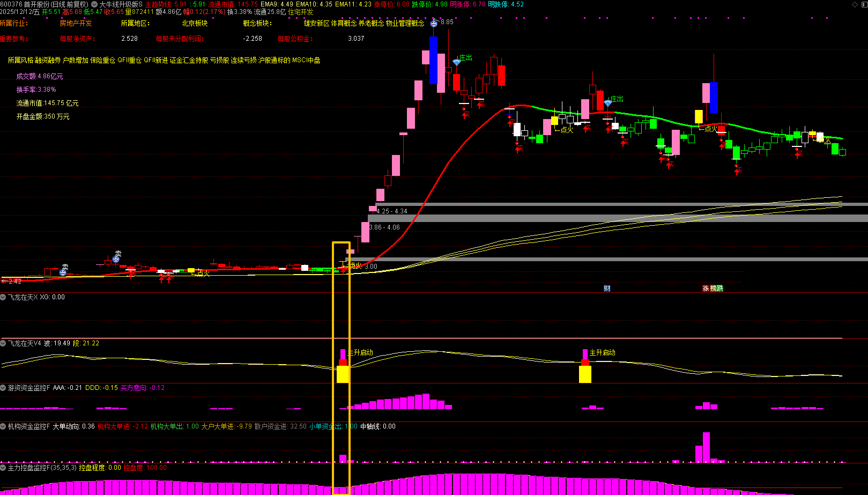Viewport: 868px width, 495px height.
Task: Click the diamond icon at top right
Action: coord(855,4)
